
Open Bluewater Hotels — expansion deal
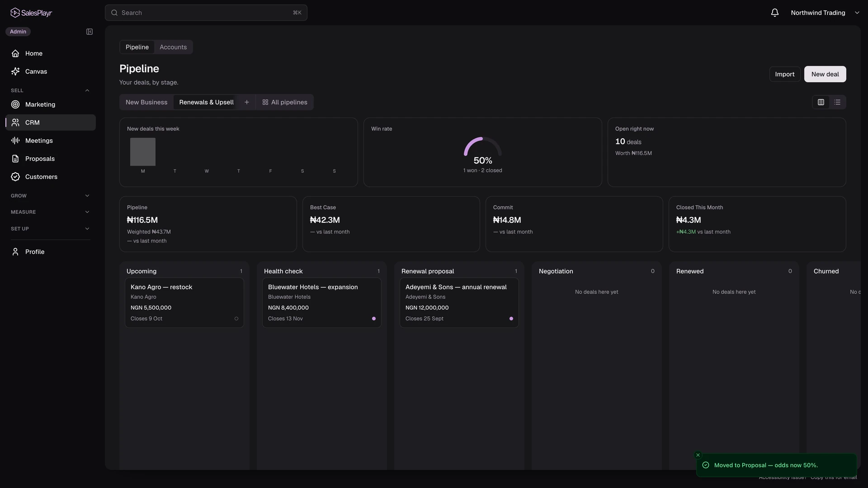coord(322,303)
